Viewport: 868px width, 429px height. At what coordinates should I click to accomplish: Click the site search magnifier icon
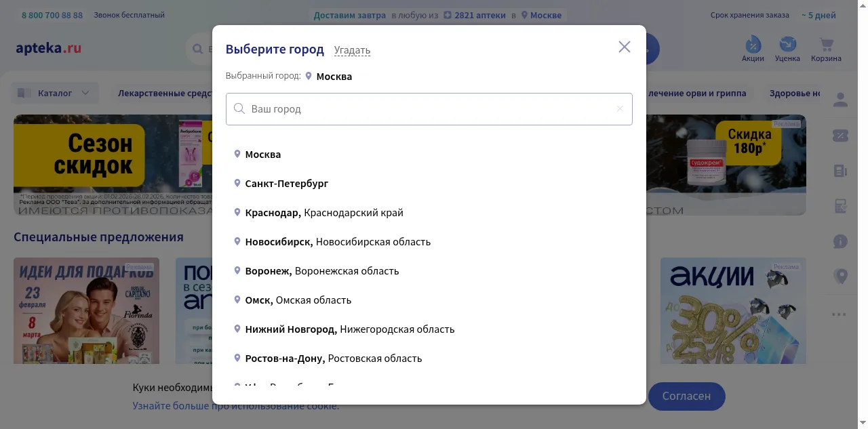[x=197, y=49]
